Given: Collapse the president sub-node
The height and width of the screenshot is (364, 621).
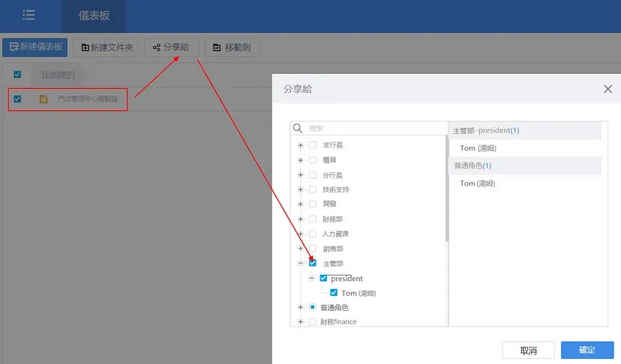Looking at the screenshot, I should [x=311, y=278].
